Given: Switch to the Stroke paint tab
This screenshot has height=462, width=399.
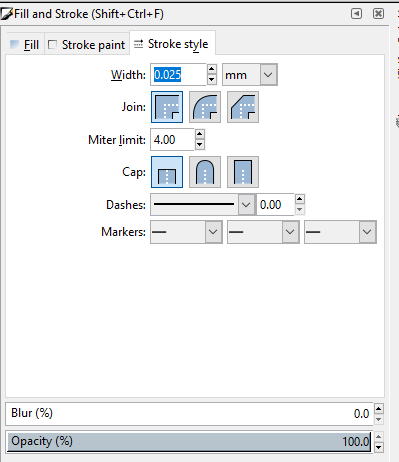Looking at the screenshot, I should click(87, 45).
